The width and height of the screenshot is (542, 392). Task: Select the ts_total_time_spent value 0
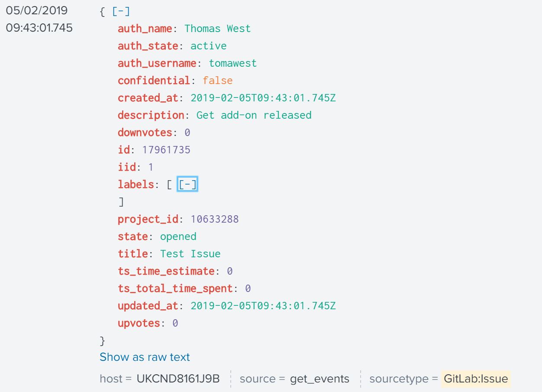pyautogui.click(x=248, y=288)
